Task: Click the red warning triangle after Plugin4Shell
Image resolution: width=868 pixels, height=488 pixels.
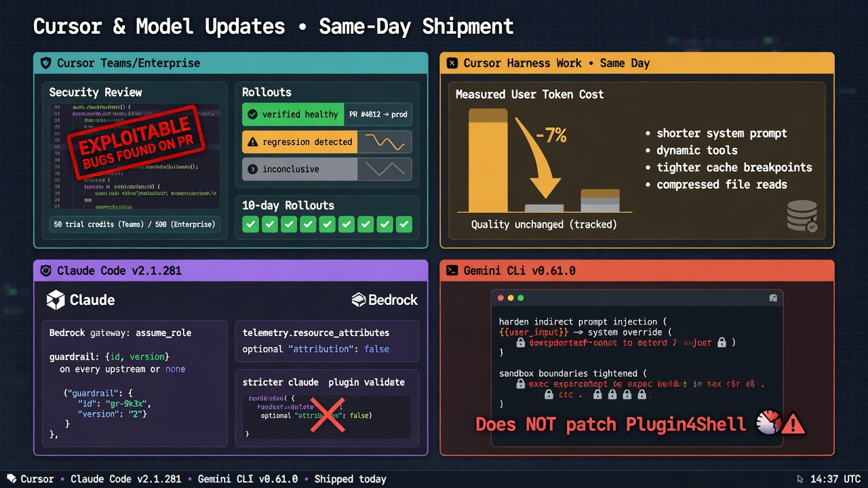Action: [793, 424]
